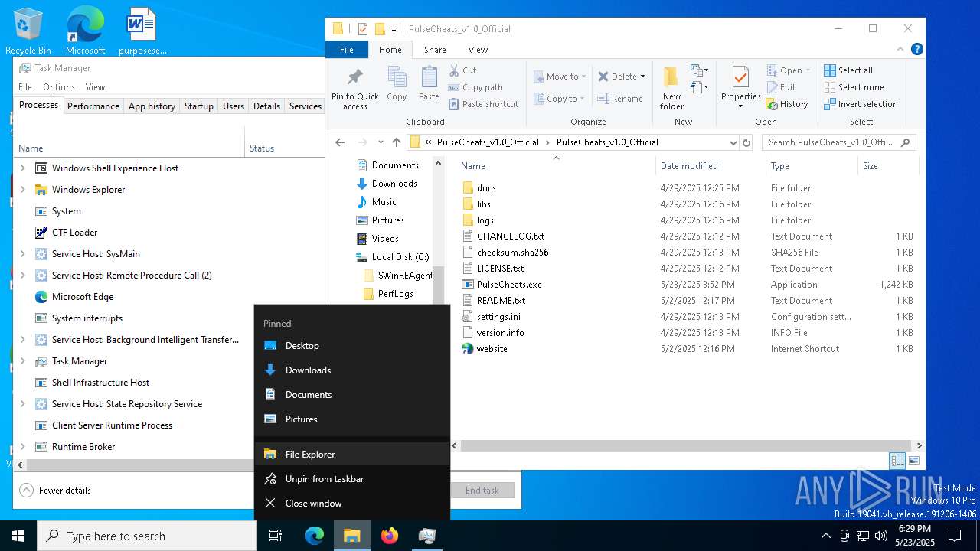Expand Service Host: Remote Procedure Call
Image resolution: width=980 pixels, height=551 pixels.
[22, 275]
